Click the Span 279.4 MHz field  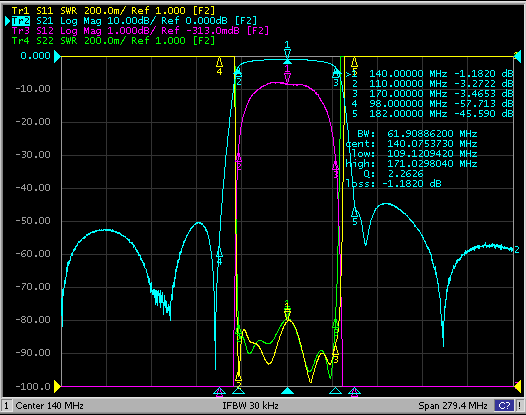(x=453, y=405)
